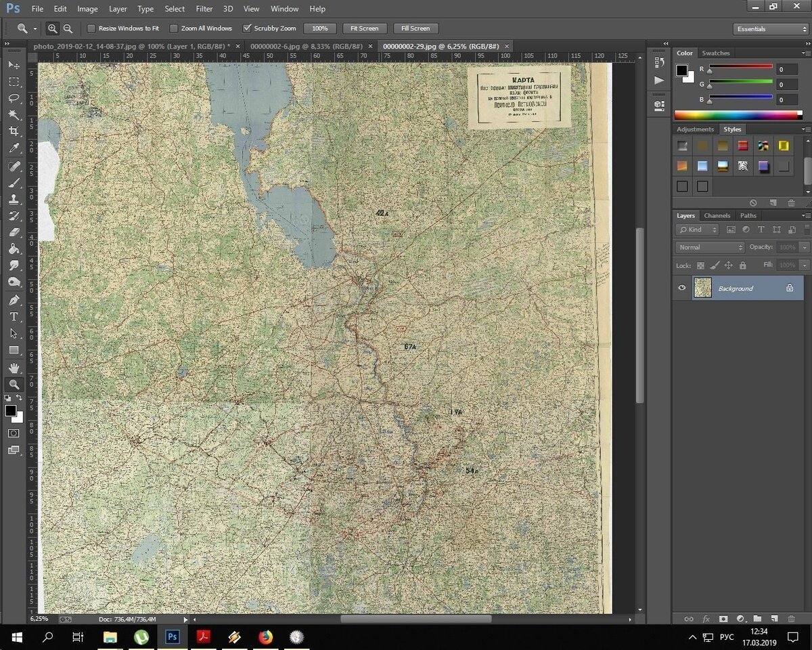This screenshot has width=812, height=650.
Task: Toggle Lock transparent pixels button
Action: click(700, 266)
